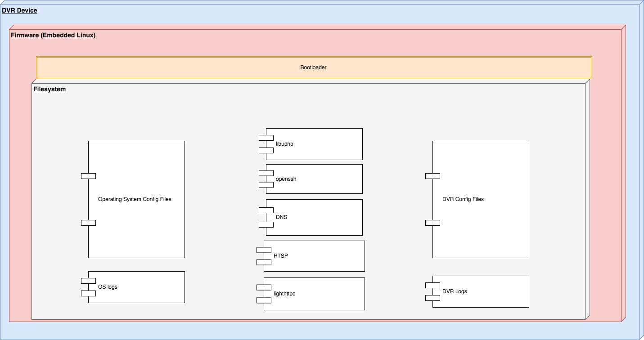Click the component icon on lighthttpd
The width and height of the screenshot is (644, 340).
(x=264, y=294)
